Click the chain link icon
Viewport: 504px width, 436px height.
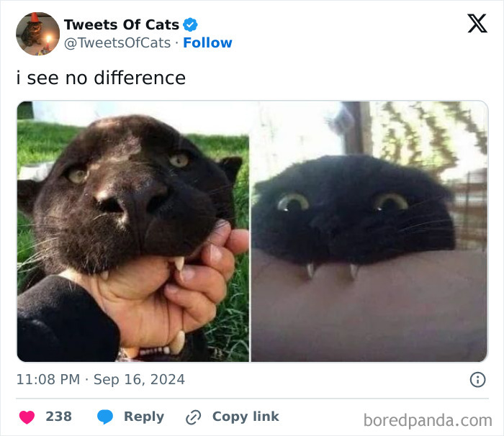[193, 417]
